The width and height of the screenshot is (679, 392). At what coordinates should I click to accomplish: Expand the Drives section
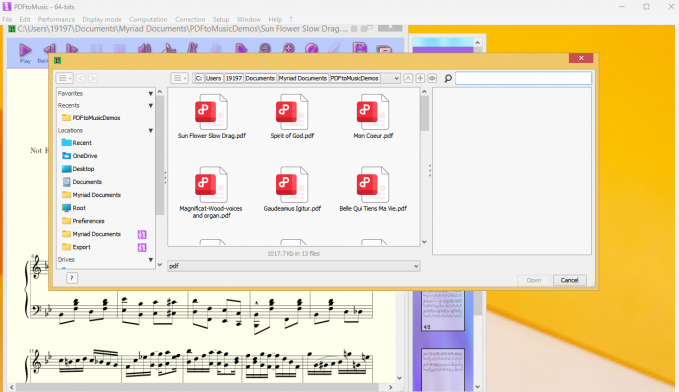coord(150,260)
